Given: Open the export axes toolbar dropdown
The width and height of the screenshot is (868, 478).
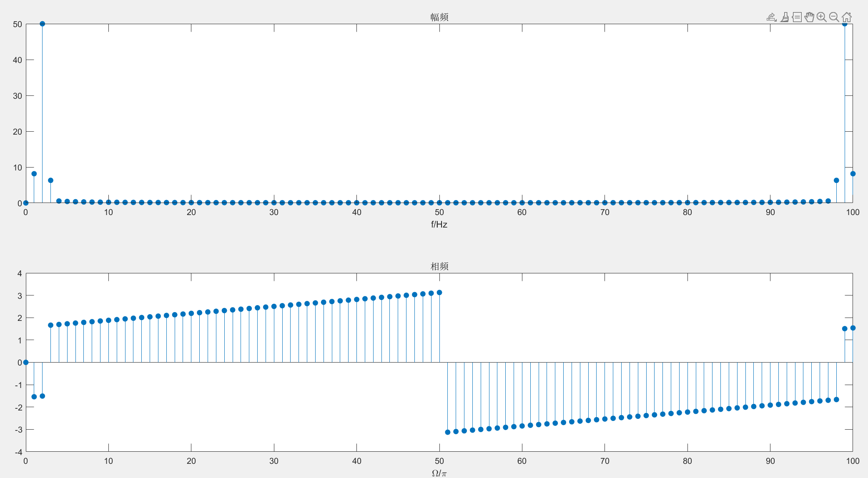Looking at the screenshot, I should [x=771, y=17].
